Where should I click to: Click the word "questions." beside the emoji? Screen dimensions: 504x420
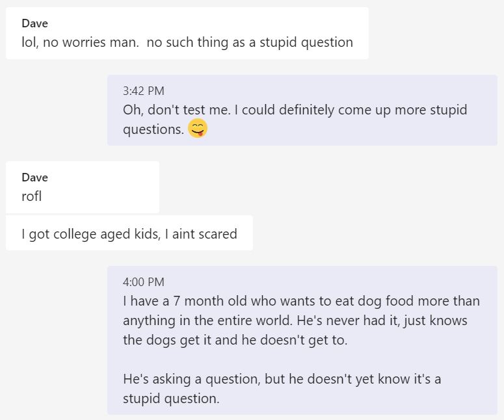153,129
